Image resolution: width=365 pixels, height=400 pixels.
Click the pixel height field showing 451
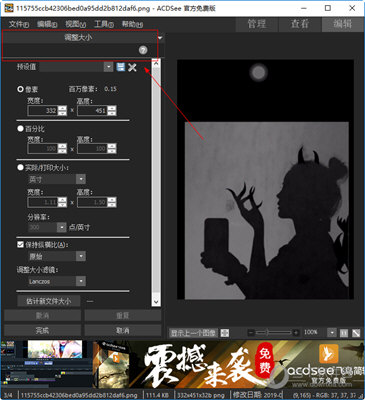pos(93,110)
